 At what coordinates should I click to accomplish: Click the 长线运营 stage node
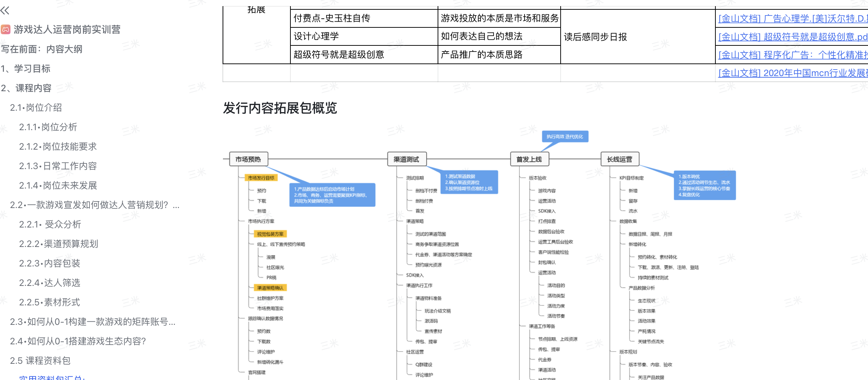619,159
